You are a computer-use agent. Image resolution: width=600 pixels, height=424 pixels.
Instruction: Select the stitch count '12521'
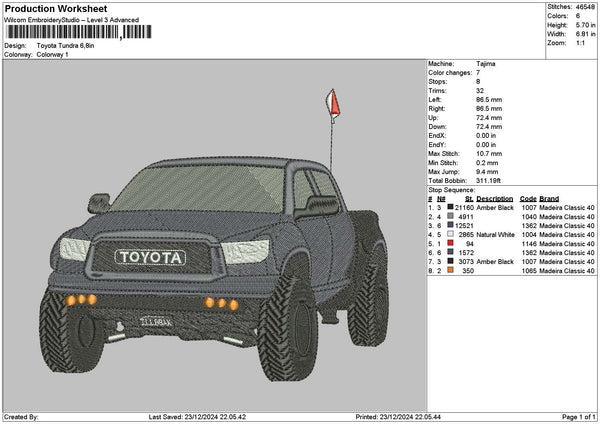pyautogui.click(x=464, y=226)
